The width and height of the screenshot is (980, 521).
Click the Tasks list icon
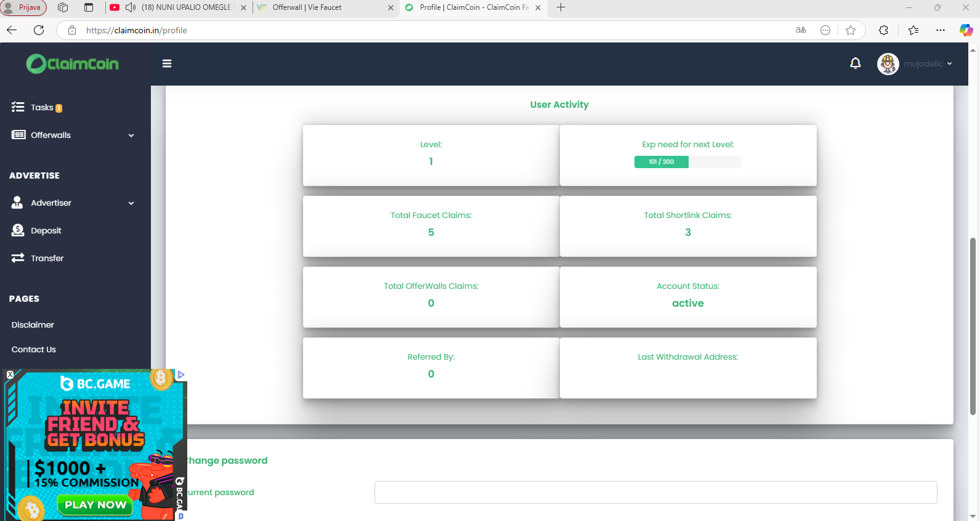click(18, 107)
